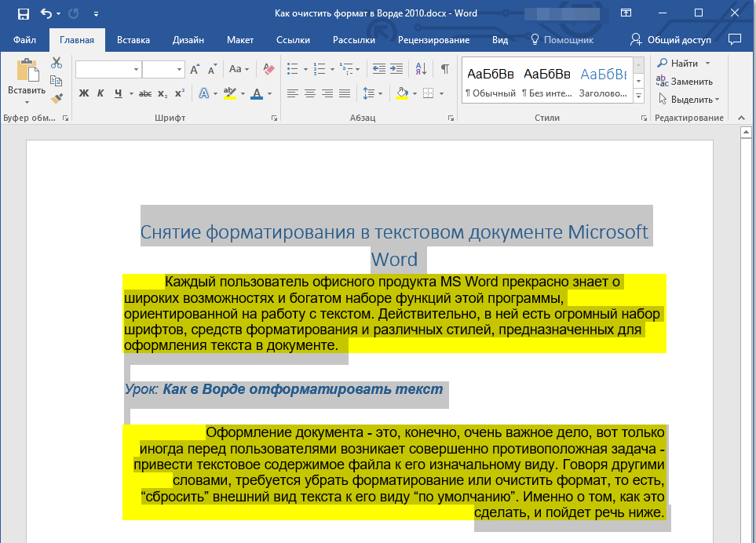The height and width of the screenshot is (543, 756).
Task: Expand the Styles gallery list
Action: (x=638, y=96)
